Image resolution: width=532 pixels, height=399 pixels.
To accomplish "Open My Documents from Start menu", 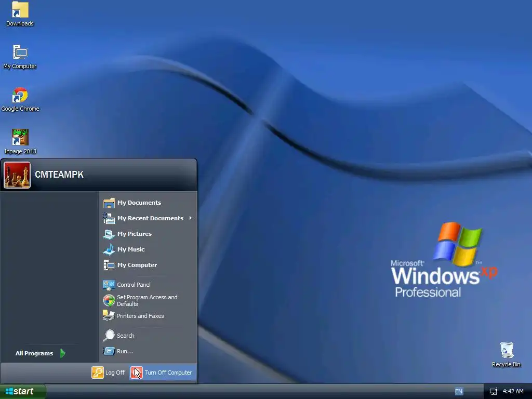I will click(x=148, y=203).
